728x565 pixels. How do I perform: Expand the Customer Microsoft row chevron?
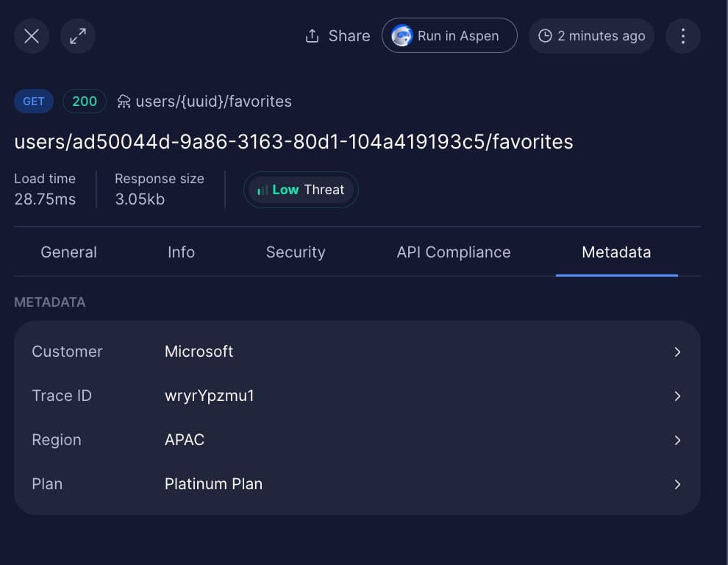(x=677, y=352)
